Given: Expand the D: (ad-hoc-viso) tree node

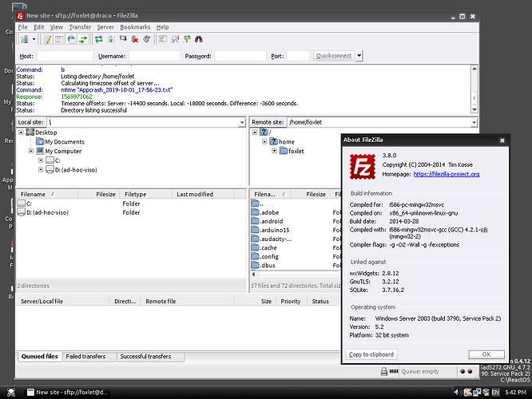Looking at the screenshot, I should [x=41, y=169].
